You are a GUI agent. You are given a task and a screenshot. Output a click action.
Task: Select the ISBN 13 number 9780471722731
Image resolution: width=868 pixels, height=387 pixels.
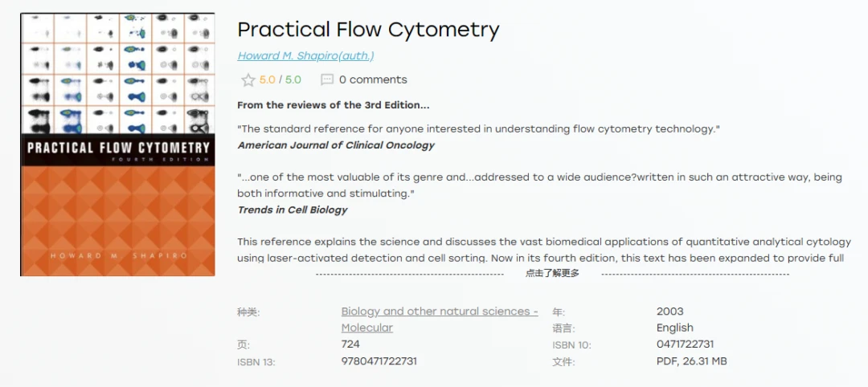click(x=379, y=361)
